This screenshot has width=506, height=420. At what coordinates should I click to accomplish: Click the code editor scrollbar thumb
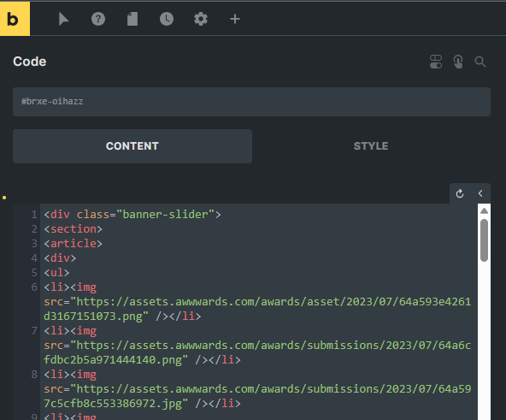click(x=484, y=240)
